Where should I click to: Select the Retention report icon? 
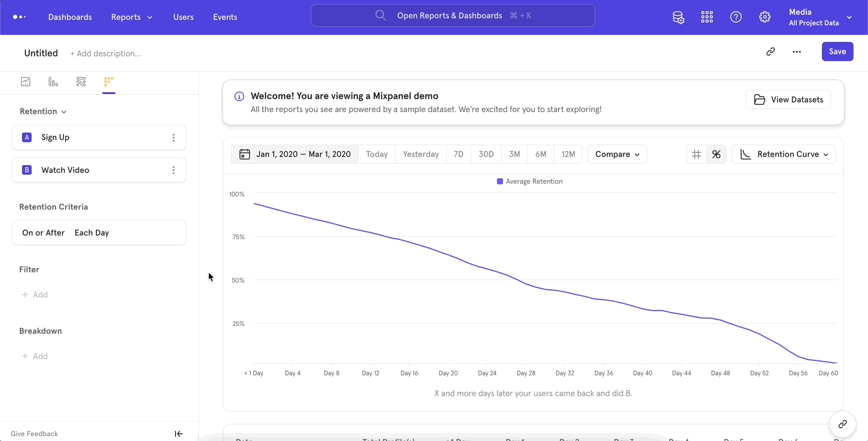(108, 81)
